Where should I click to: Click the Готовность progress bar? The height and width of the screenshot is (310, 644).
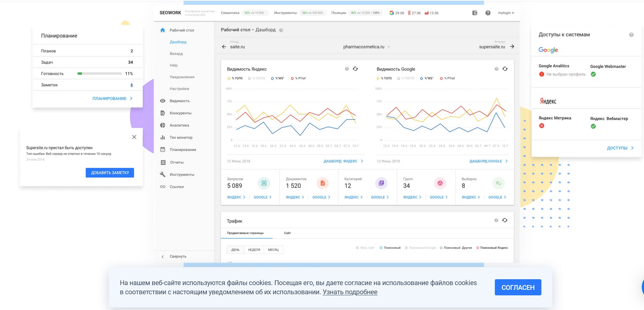[x=99, y=74]
